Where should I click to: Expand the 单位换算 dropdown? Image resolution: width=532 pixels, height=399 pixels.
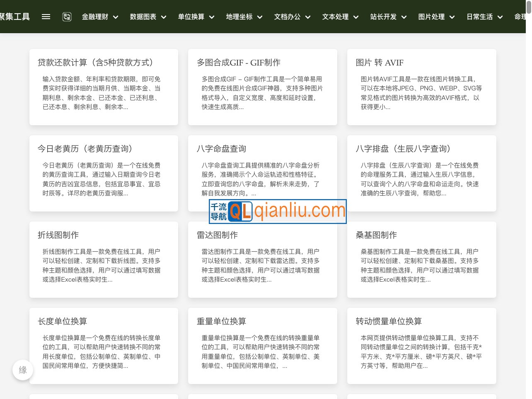[x=196, y=17]
